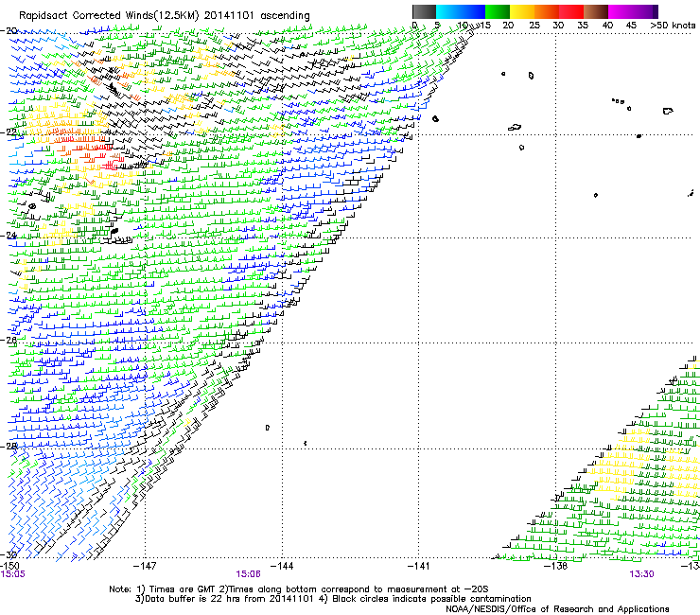The image size is (700, 615).
Task: Click the "-28" latitude axis label
Action: coord(9,446)
